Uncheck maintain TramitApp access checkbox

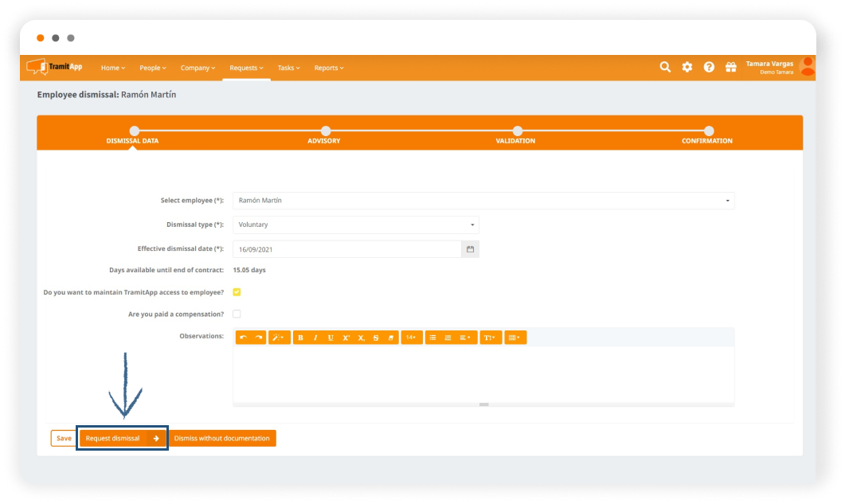pyautogui.click(x=237, y=292)
